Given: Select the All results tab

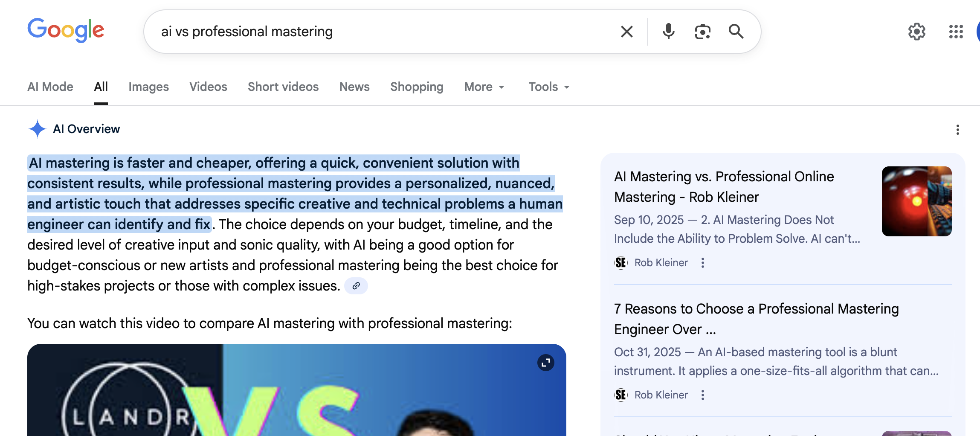Looking at the screenshot, I should (x=101, y=87).
